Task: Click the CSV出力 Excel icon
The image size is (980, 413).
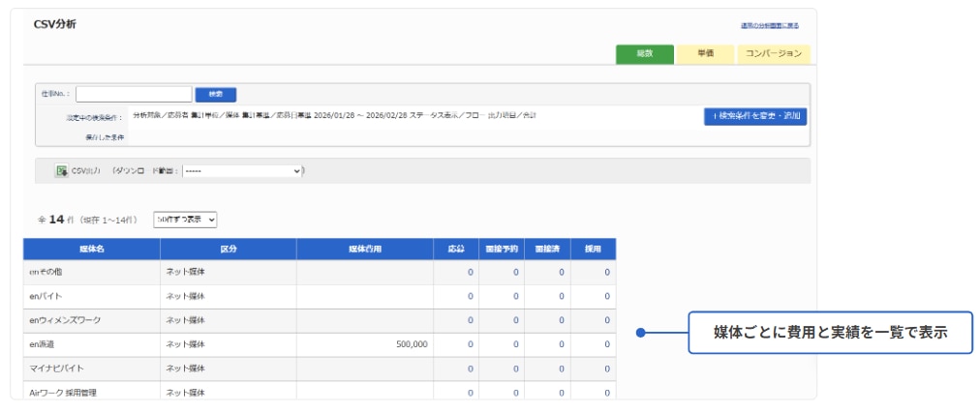Action: point(61,171)
